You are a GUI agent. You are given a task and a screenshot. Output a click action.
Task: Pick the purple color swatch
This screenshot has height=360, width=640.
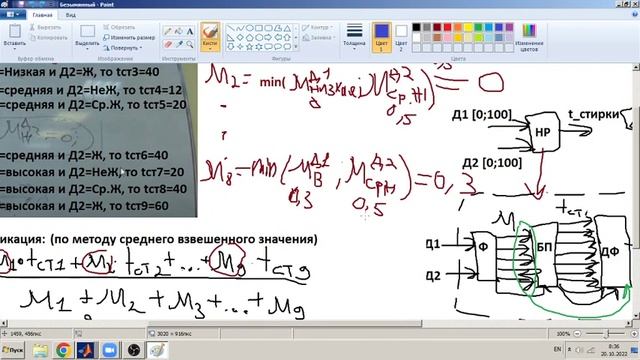click(509, 27)
